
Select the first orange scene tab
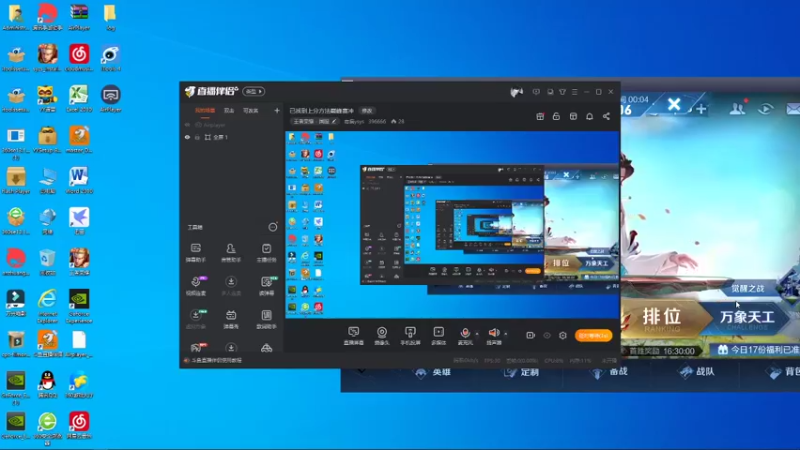(x=205, y=110)
